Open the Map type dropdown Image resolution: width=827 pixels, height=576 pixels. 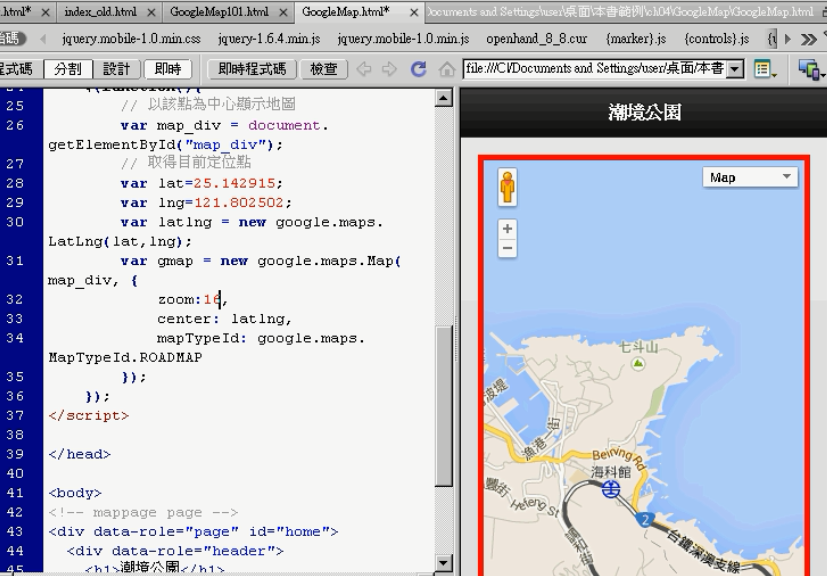(x=750, y=177)
